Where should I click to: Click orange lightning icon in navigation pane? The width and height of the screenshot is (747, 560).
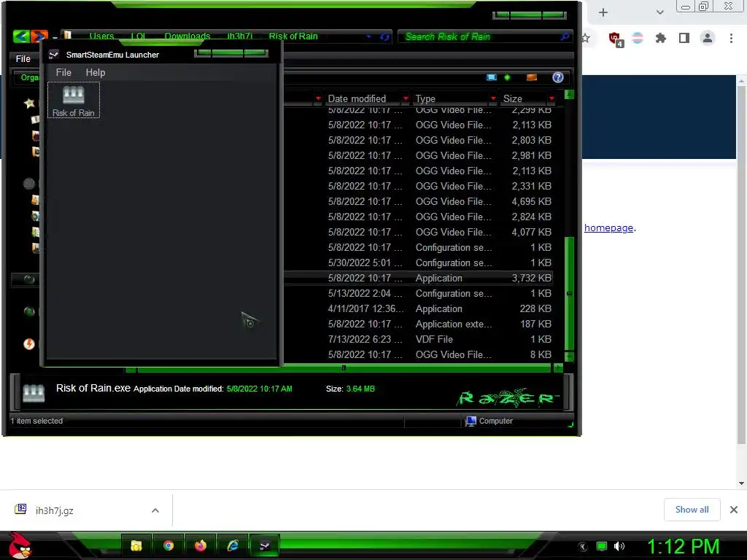point(29,344)
